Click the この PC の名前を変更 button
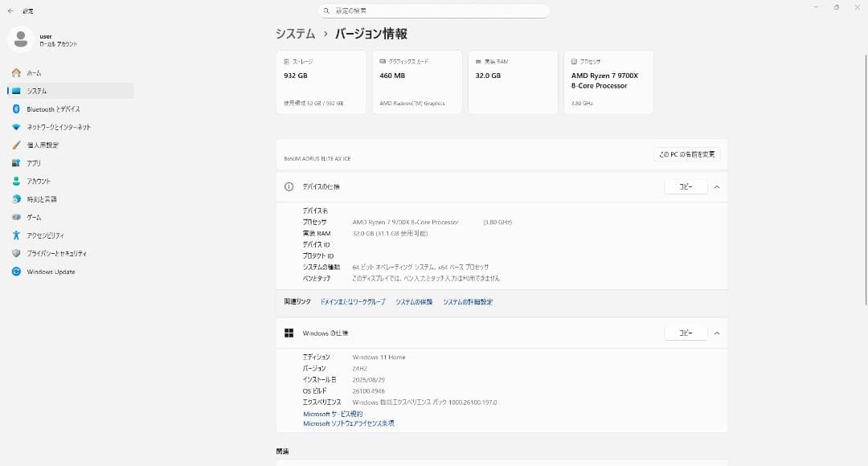The image size is (868, 466). [x=686, y=154]
